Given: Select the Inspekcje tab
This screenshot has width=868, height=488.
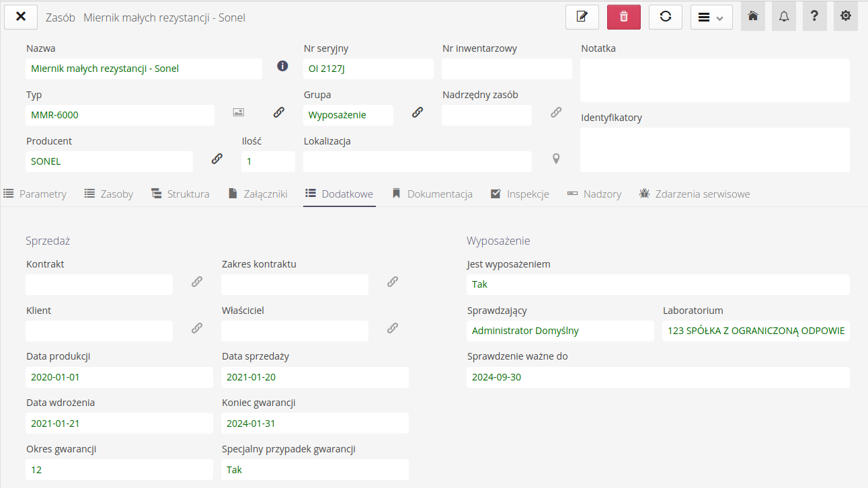Looking at the screenshot, I should tap(520, 194).
